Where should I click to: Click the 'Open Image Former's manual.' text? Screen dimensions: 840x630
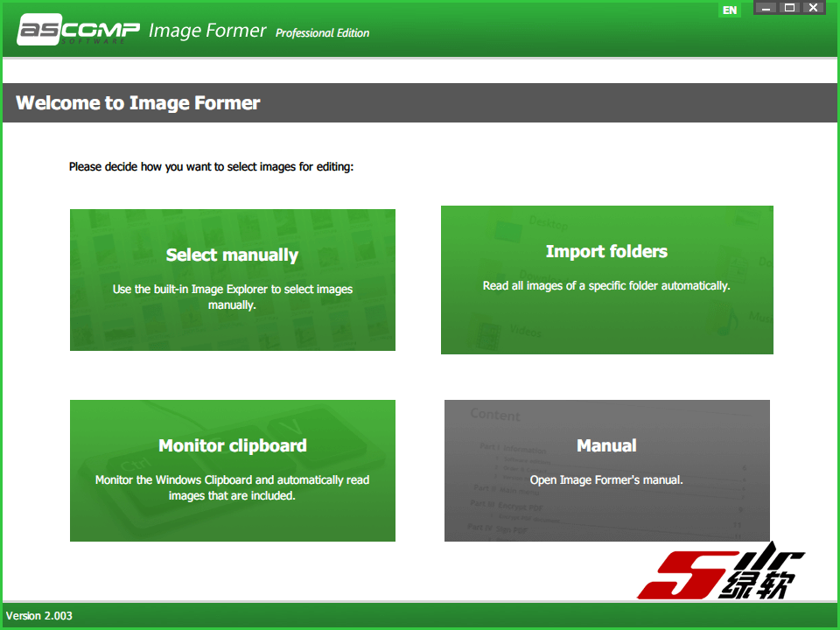coord(606,479)
